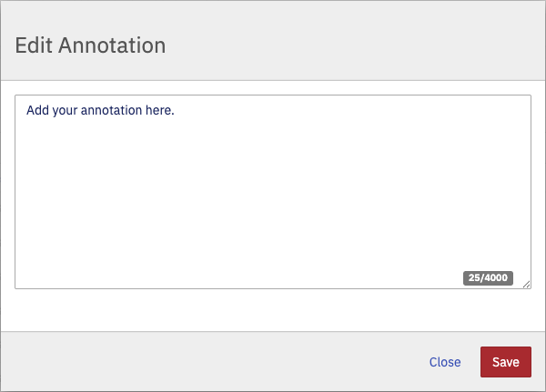
Task: Click the Close link
Action: click(445, 362)
